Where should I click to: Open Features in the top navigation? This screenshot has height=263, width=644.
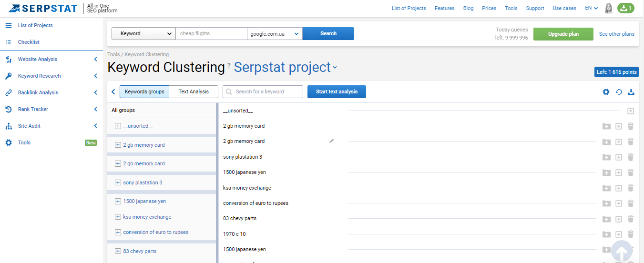pyautogui.click(x=445, y=8)
